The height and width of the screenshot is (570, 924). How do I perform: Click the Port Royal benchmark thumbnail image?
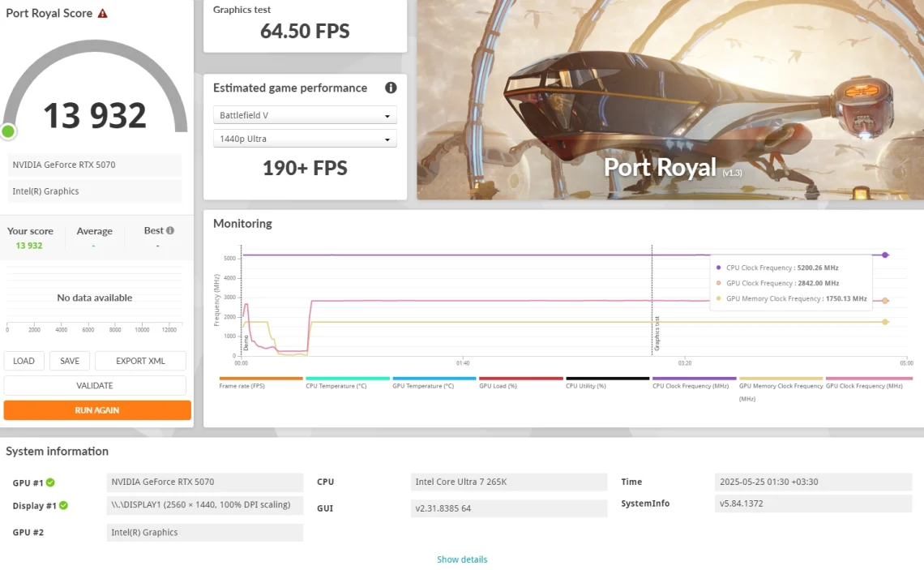(x=670, y=100)
